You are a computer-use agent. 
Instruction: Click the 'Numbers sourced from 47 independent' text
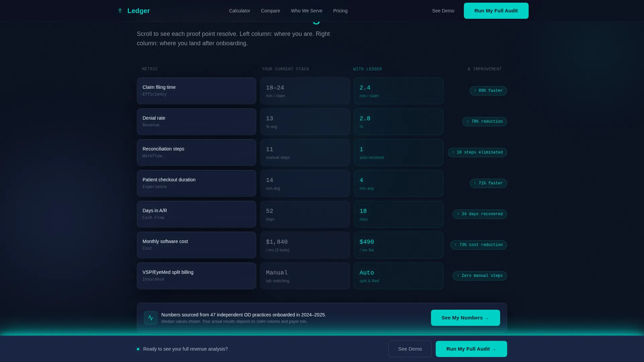[x=244, y=315]
